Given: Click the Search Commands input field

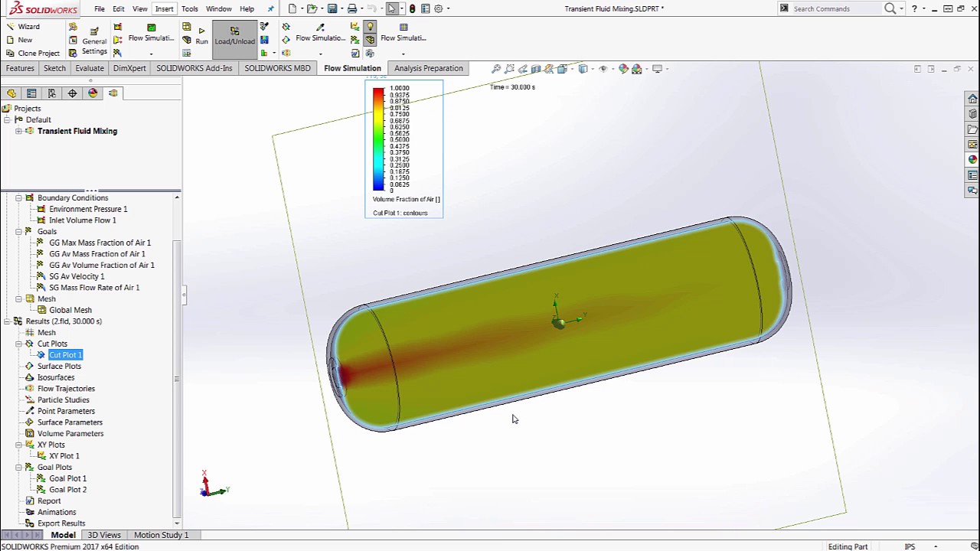Looking at the screenshot, I should point(837,8).
